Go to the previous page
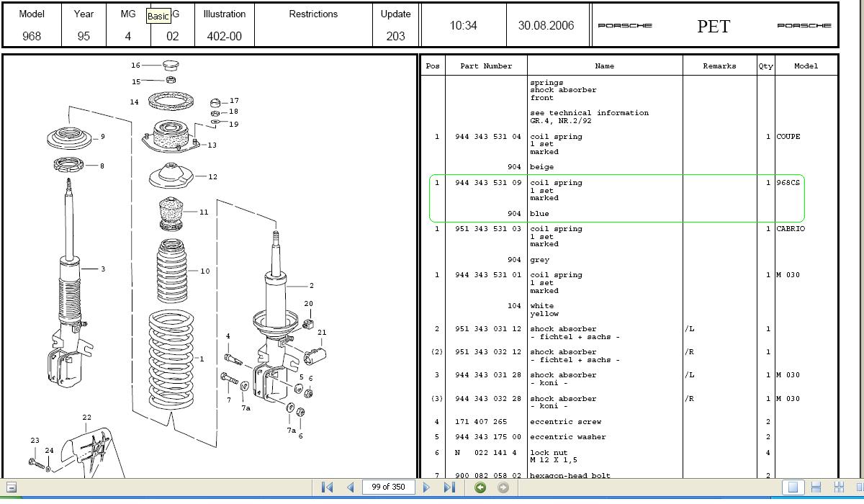Screen dimensions: 864x504 coord(351,487)
